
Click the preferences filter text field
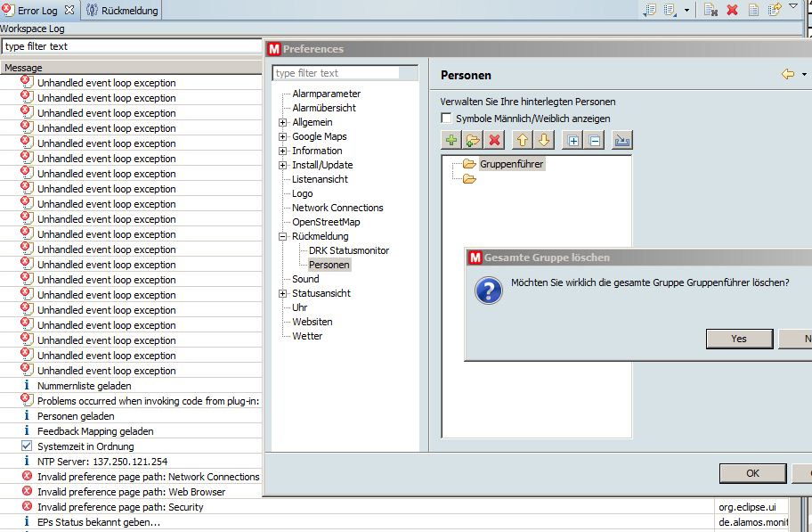[x=345, y=73]
